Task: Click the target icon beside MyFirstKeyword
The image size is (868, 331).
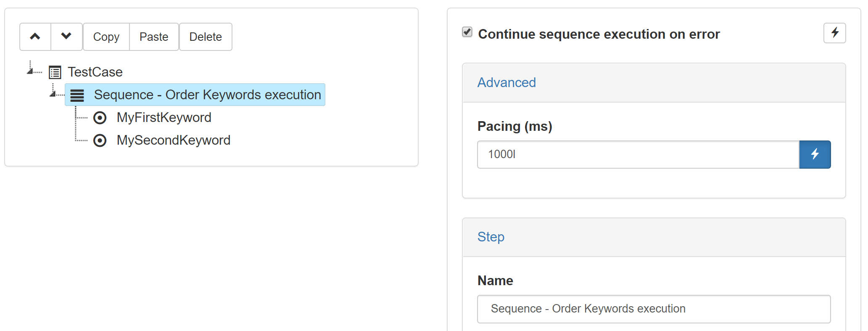Action: click(x=100, y=118)
